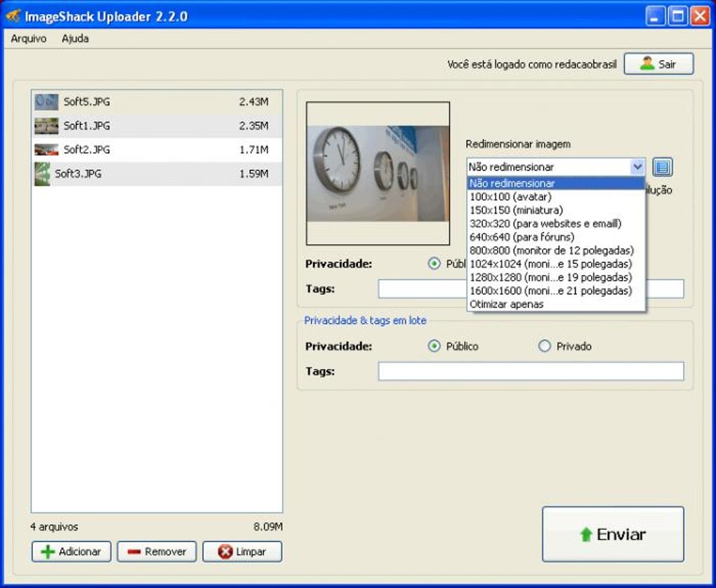The width and height of the screenshot is (716, 588).
Task: Clear the list with Limpar button
Action: tap(242, 552)
